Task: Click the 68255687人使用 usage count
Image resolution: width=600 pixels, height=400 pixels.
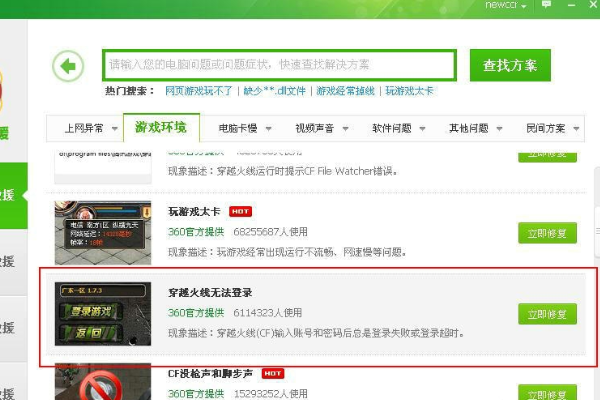Action: [271, 232]
